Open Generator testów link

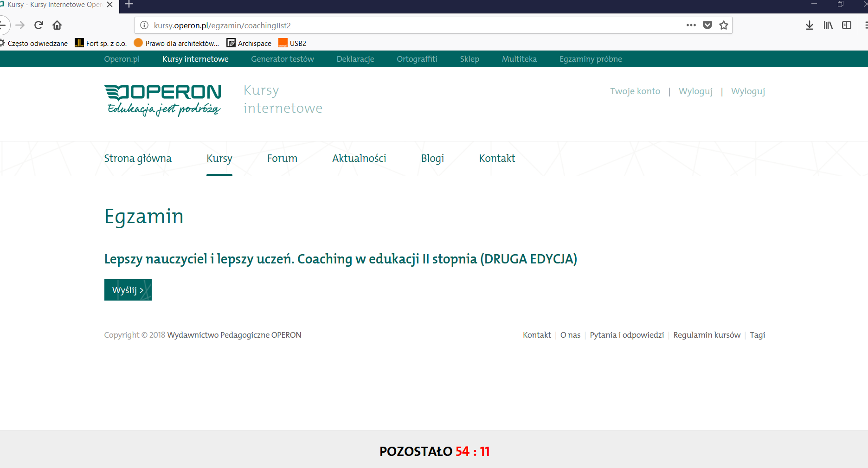(283, 59)
